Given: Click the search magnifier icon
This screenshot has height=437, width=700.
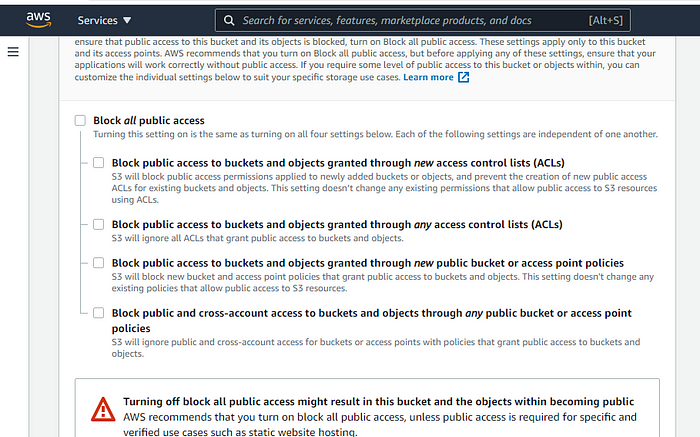Looking at the screenshot, I should click(229, 21).
